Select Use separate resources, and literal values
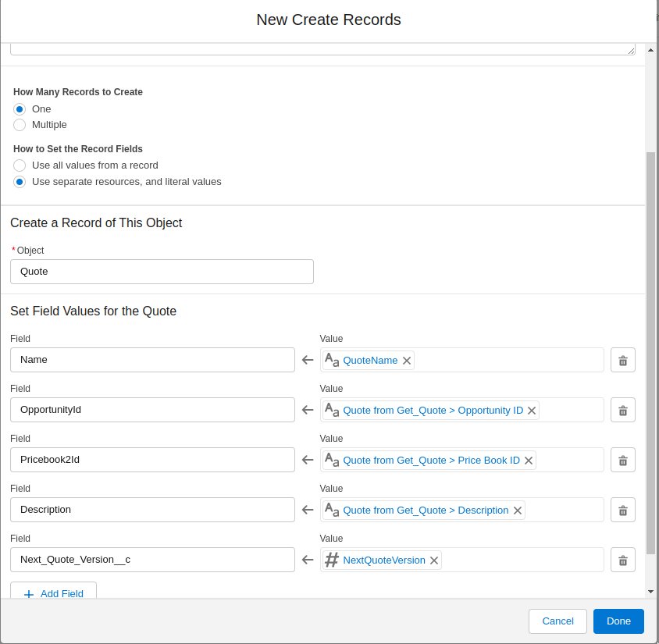Image resolution: width=659 pixels, height=644 pixels. click(20, 182)
